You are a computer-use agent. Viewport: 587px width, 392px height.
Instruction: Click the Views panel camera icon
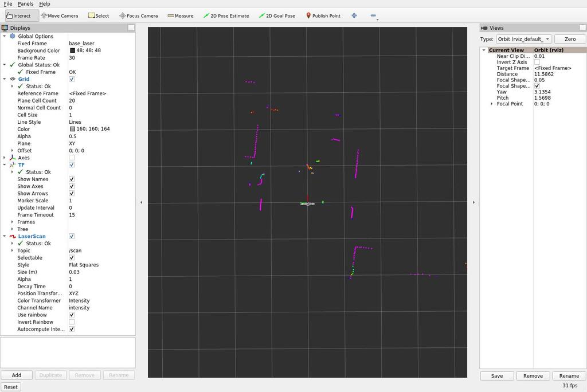coord(484,28)
